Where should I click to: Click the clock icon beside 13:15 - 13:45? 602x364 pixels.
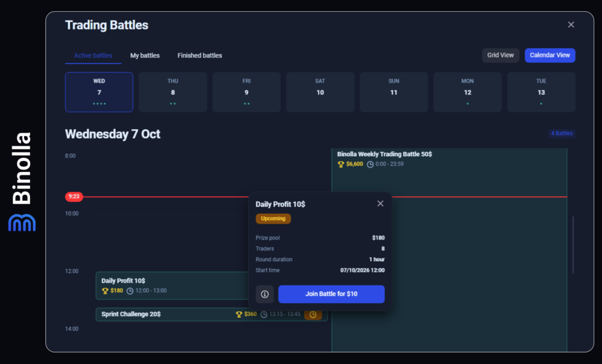point(264,315)
